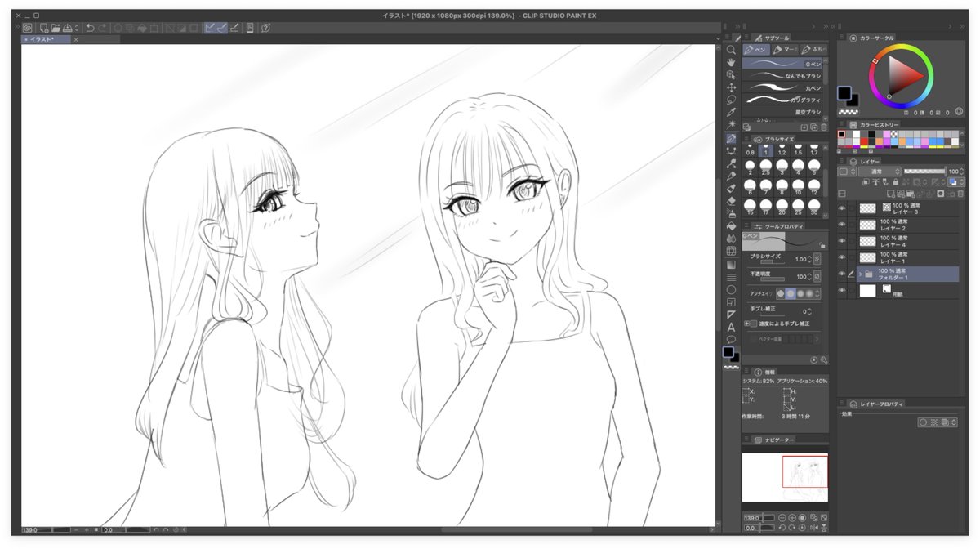The height and width of the screenshot is (549, 980).
Task: Delete sub tool with trash icon
Action: tap(824, 127)
